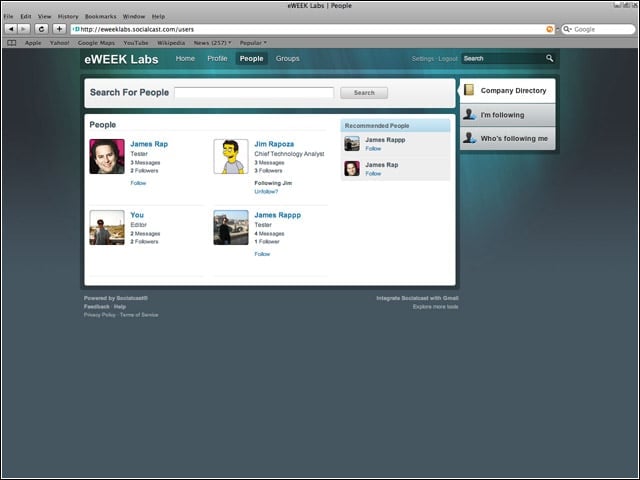Go to the Home tab
Image resolution: width=640 pixels, height=480 pixels.
[185, 58]
